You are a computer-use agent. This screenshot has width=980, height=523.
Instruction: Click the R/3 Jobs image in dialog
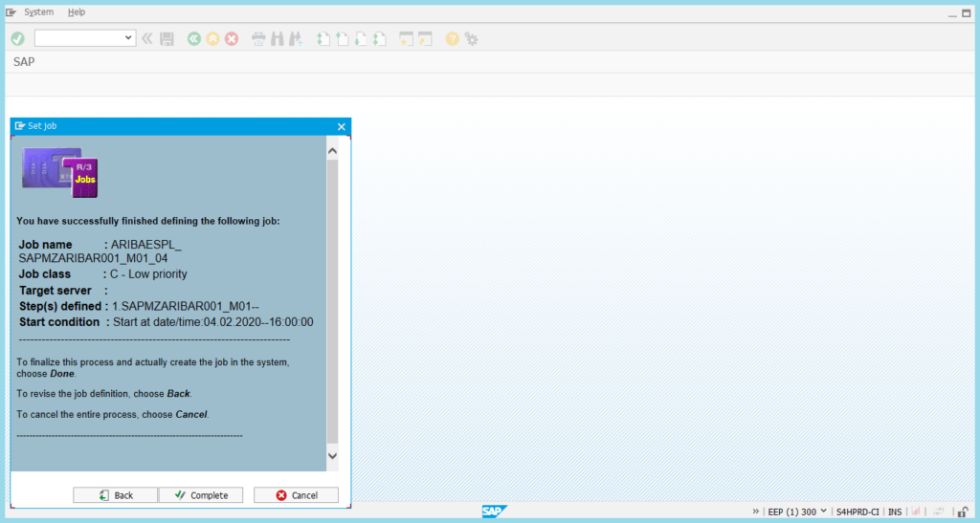click(60, 172)
